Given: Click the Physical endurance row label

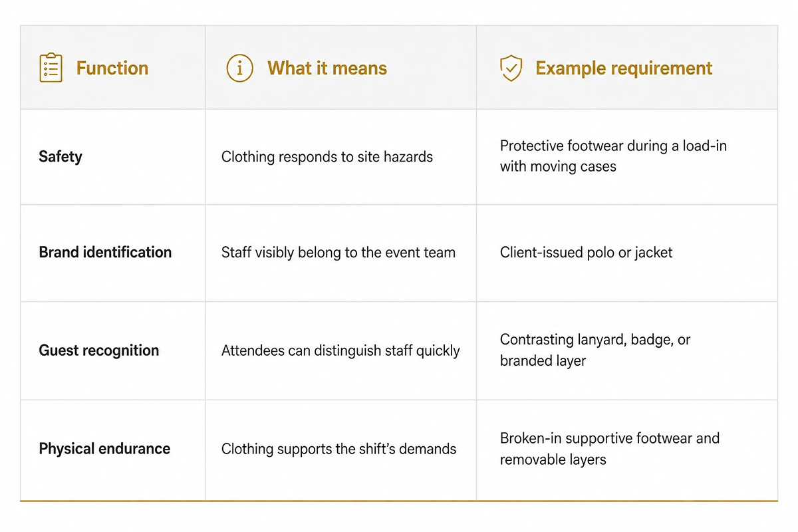Looking at the screenshot, I should pos(104,448).
